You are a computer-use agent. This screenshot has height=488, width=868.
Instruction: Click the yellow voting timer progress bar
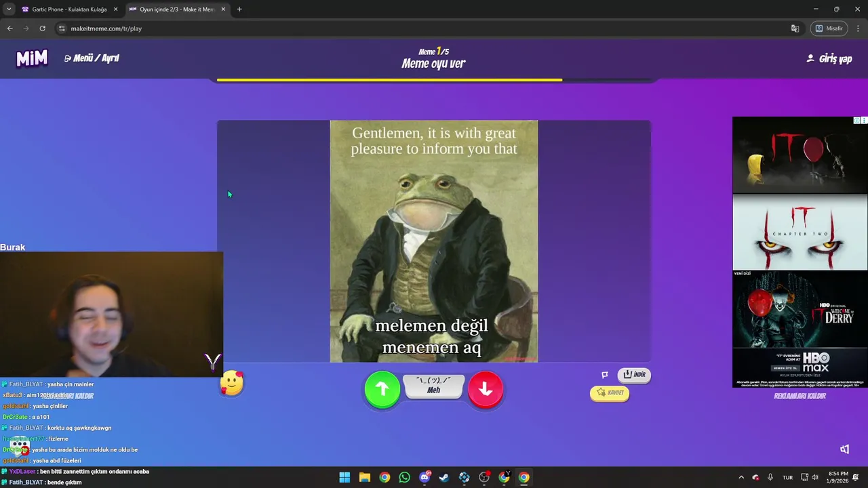tap(389, 80)
